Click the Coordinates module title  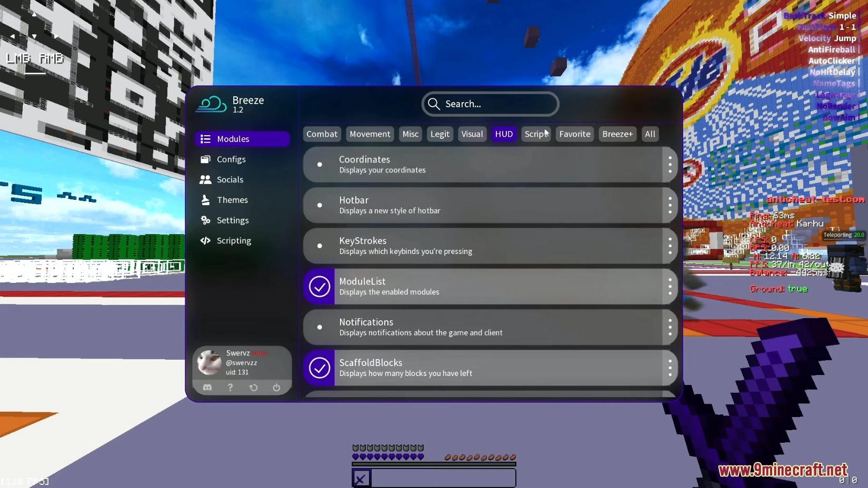(x=364, y=159)
